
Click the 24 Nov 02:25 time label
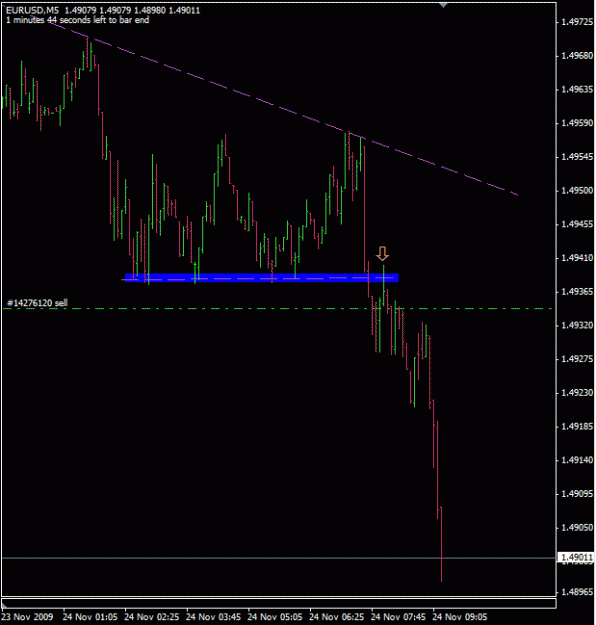152,617
